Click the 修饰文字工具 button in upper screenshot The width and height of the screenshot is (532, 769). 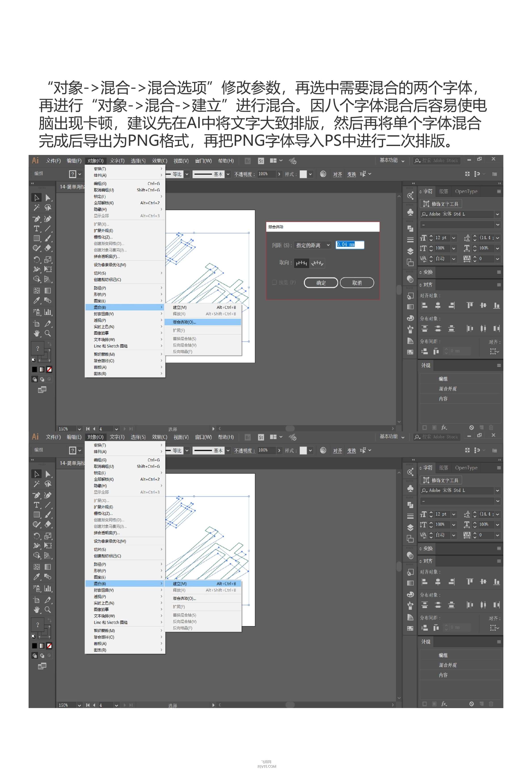tap(441, 203)
